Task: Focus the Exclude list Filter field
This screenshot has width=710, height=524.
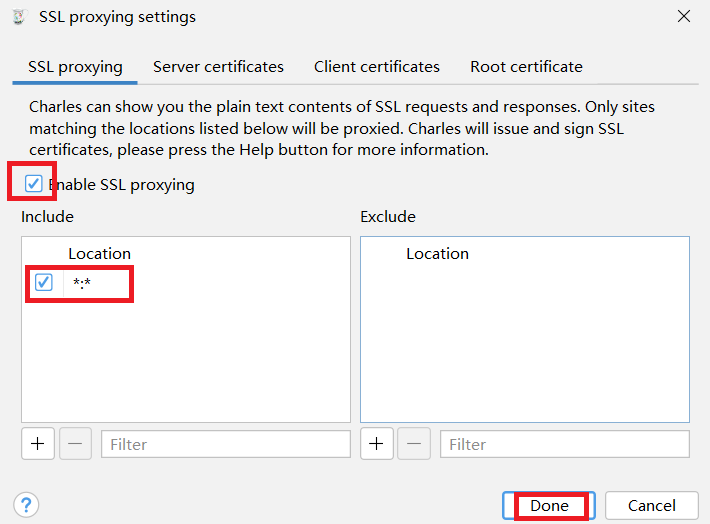Action: click(x=564, y=444)
